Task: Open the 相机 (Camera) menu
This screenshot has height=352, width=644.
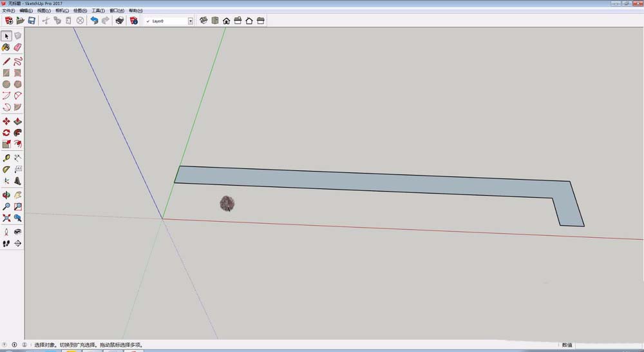Action: click(x=62, y=11)
